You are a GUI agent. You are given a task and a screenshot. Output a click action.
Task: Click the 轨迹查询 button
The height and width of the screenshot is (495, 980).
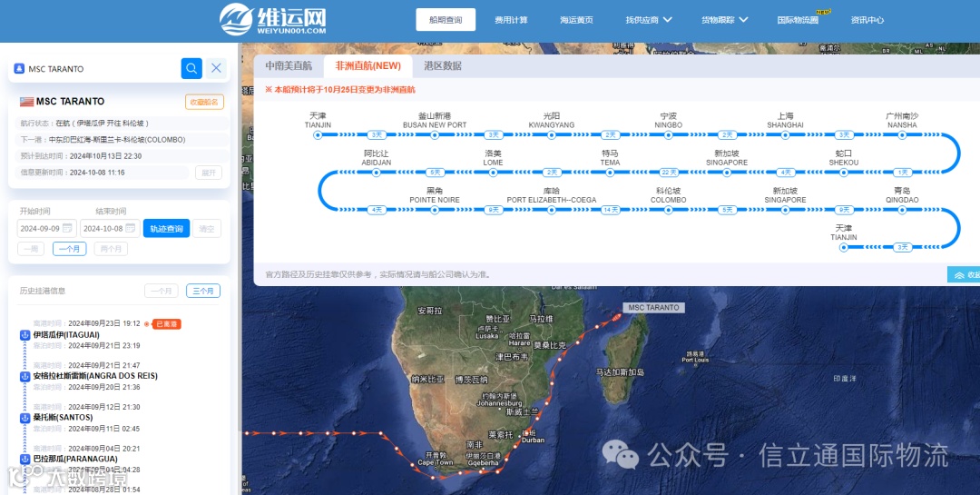(166, 228)
